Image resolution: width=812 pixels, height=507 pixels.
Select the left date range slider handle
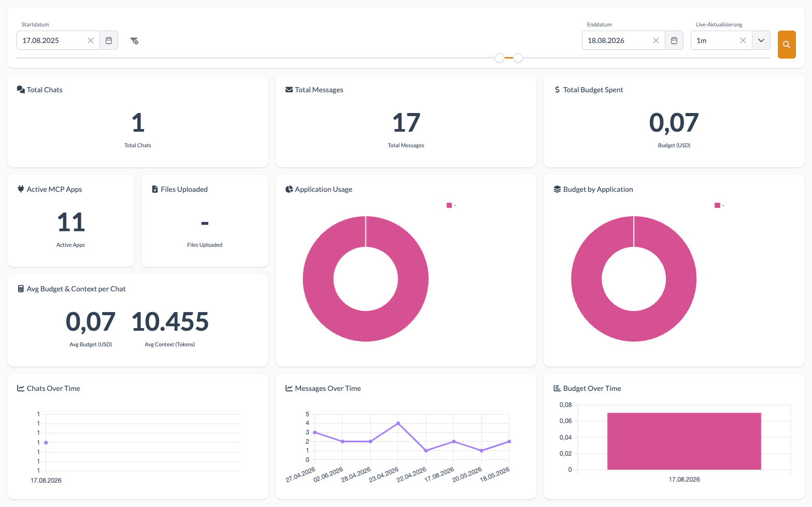tap(500, 58)
